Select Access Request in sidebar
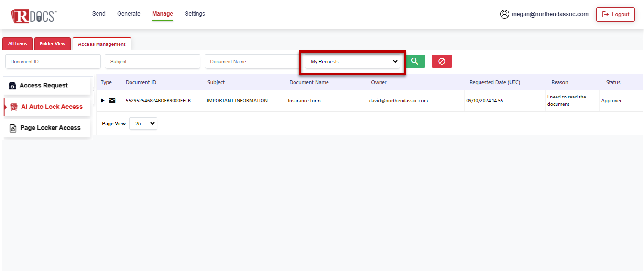The width and height of the screenshot is (644, 271). point(47,86)
